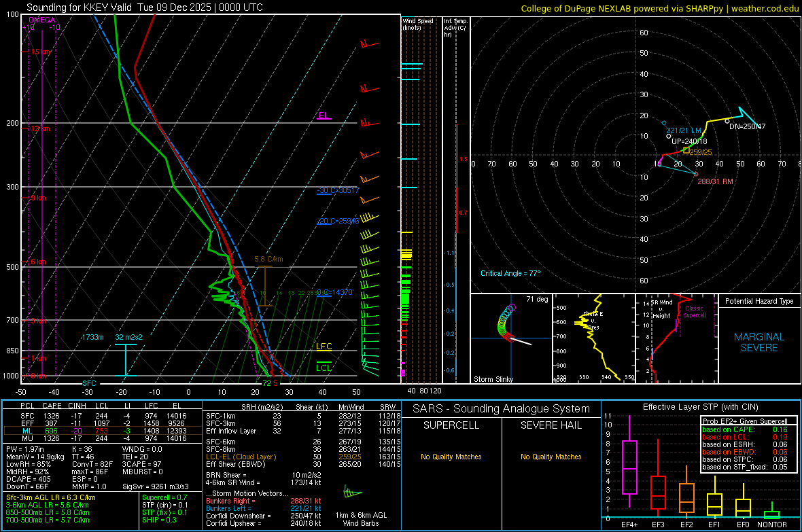Select the 'SHIP = 0.3' parameter
Image resolution: width=802 pixels, height=532 pixels.
[159, 520]
